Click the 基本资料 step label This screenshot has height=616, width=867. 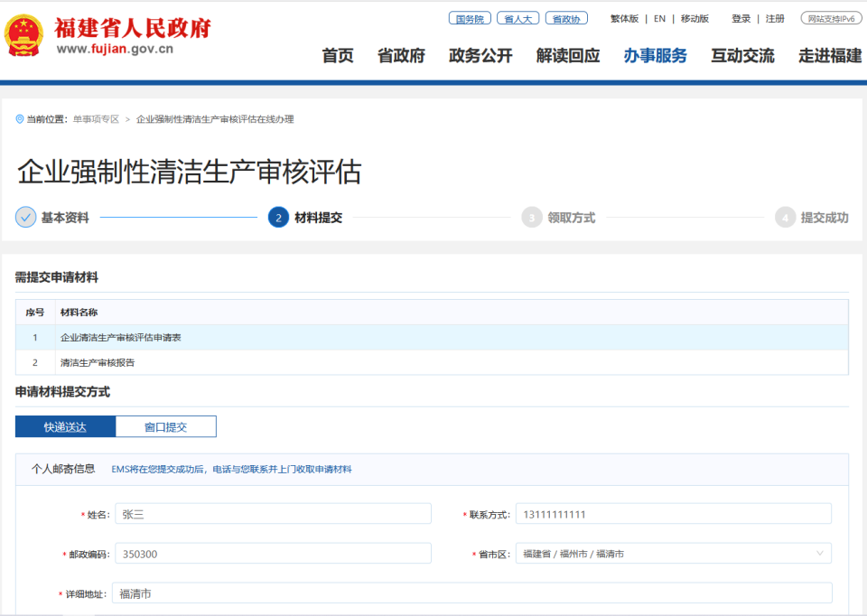tap(65, 218)
